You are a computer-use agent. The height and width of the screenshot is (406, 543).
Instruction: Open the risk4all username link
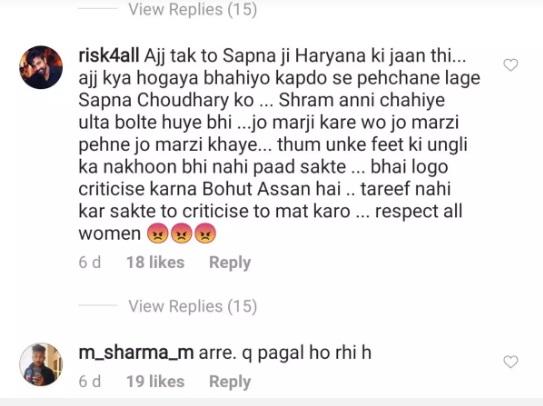pyautogui.click(x=109, y=56)
